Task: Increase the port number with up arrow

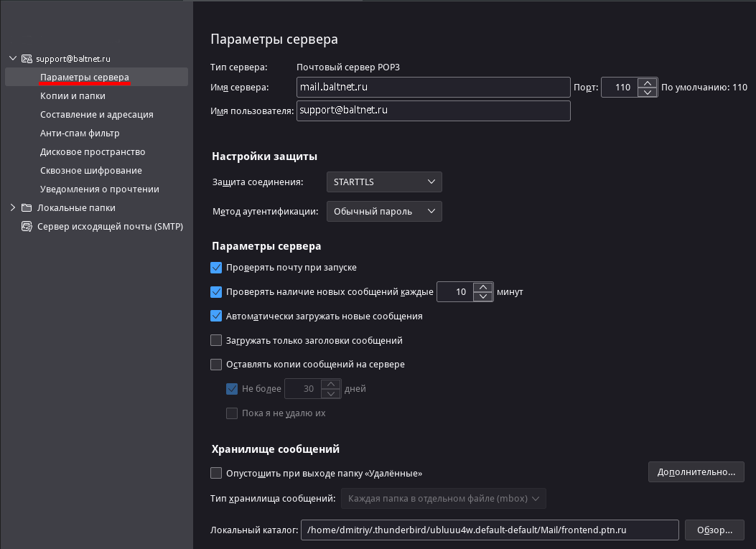Action: click(648, 83)
